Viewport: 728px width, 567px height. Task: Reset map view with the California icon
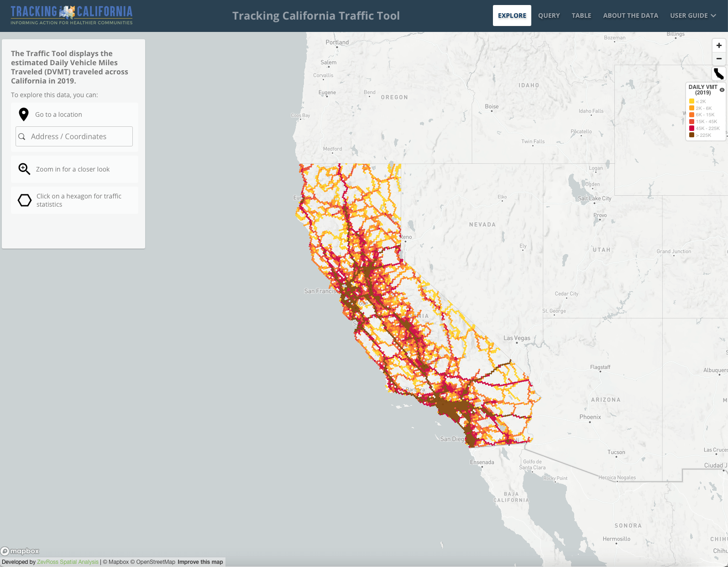(719, 74)
